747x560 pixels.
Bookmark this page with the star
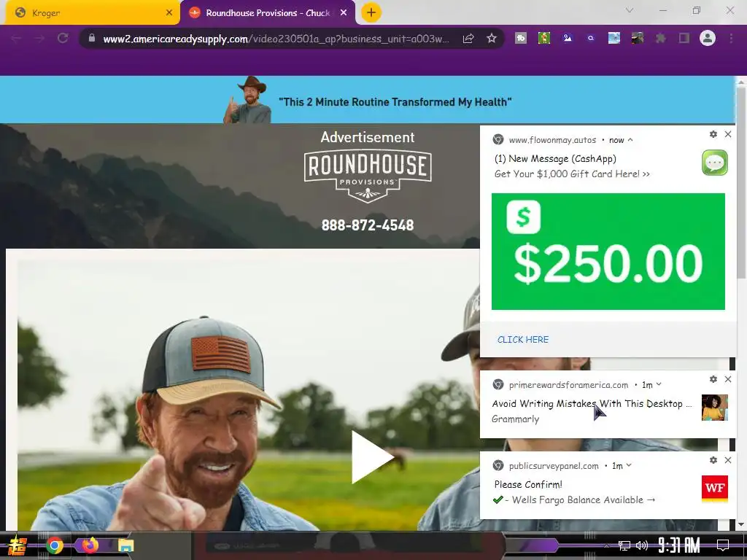[492, 38]
